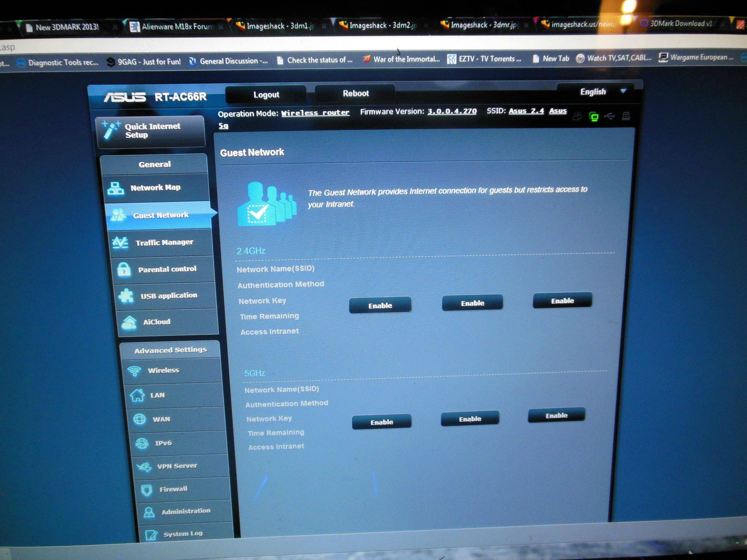
Task: Click the Firewall shield icon
Action: (x=146, y=490)
